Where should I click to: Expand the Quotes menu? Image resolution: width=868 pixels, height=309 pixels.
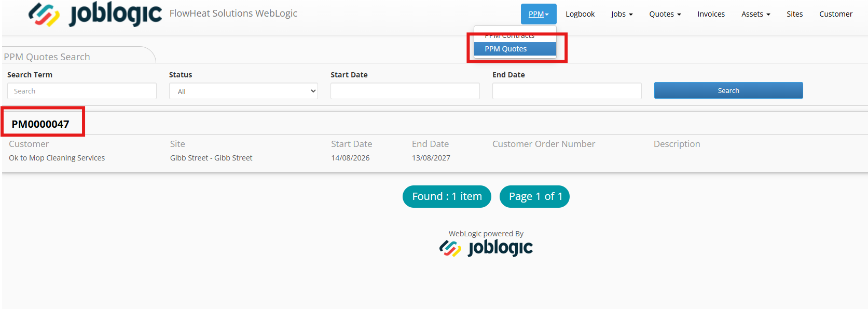point(665,14)
